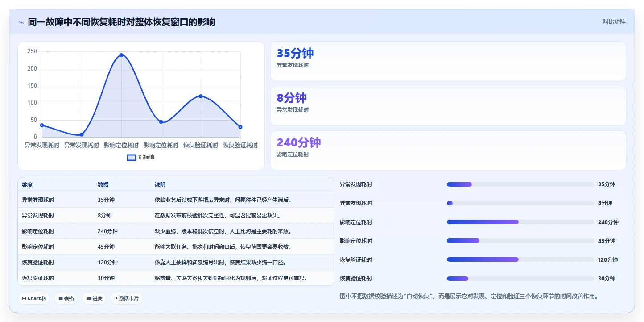This screenshot has width=644, height=322.
Task: Click the progress bar showing 120分钟
Action: [x=520, y=259]
